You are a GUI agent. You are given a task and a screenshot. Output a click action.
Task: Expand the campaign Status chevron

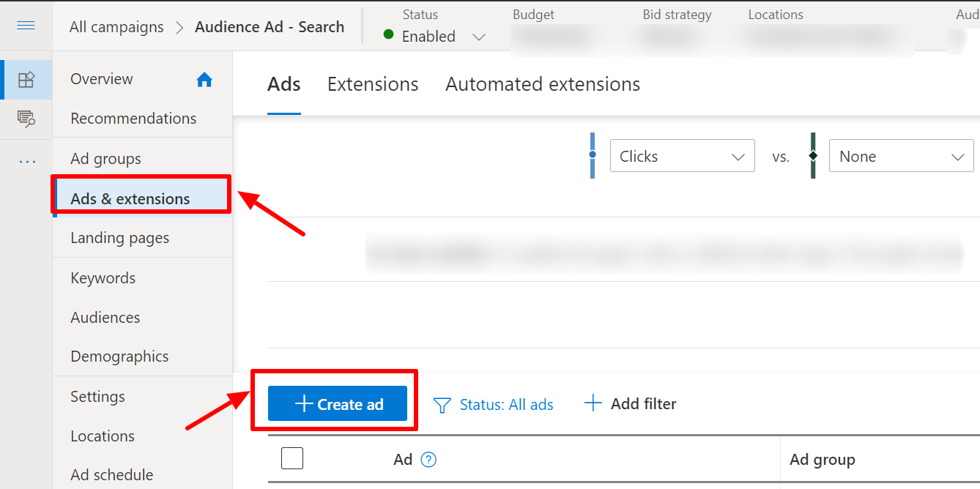478,37
